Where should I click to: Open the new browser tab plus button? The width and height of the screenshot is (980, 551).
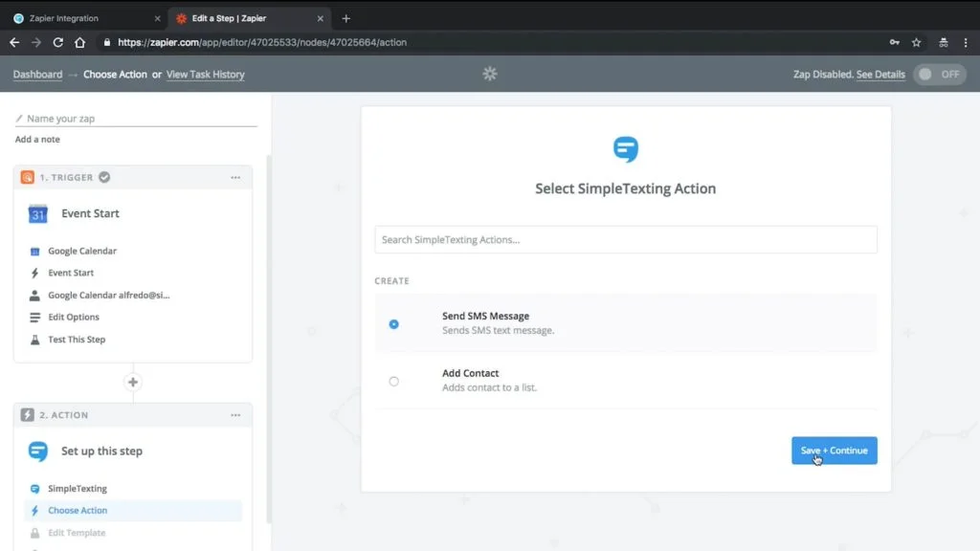[x=345, y=18]
